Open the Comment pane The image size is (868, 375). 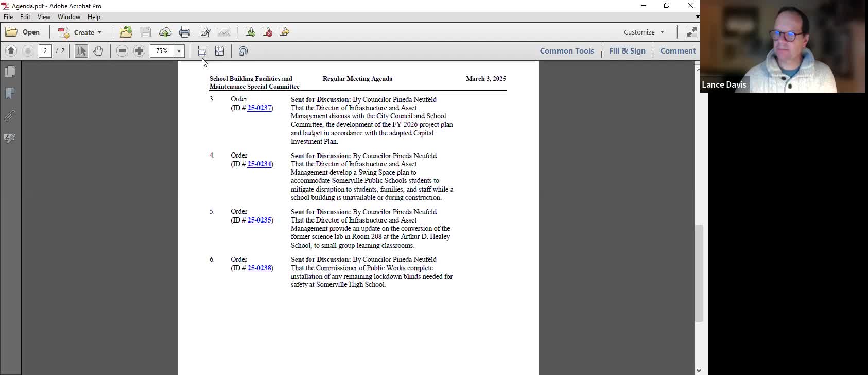click(678, 50)
